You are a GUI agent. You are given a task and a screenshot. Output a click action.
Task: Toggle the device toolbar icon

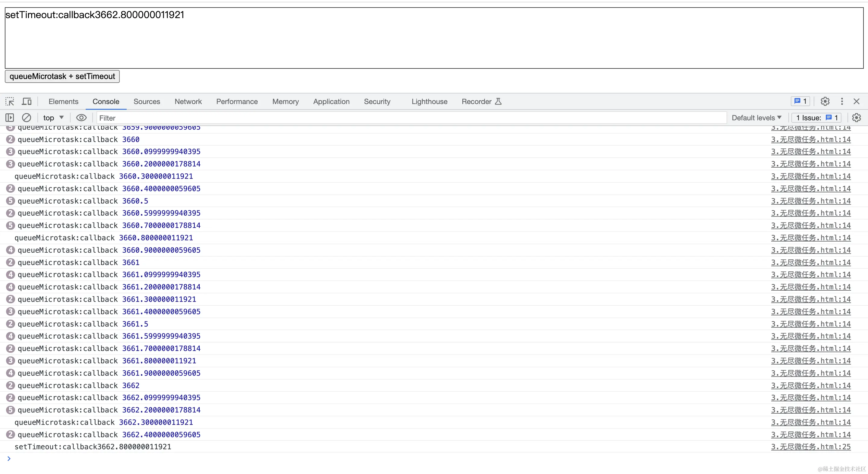27,101
